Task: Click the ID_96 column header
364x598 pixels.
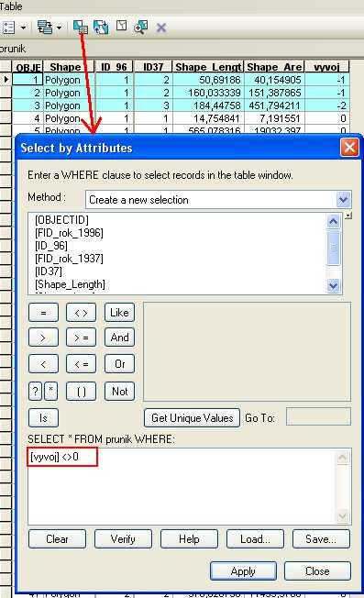Action: pyautogui.click(x=114, y=67)
